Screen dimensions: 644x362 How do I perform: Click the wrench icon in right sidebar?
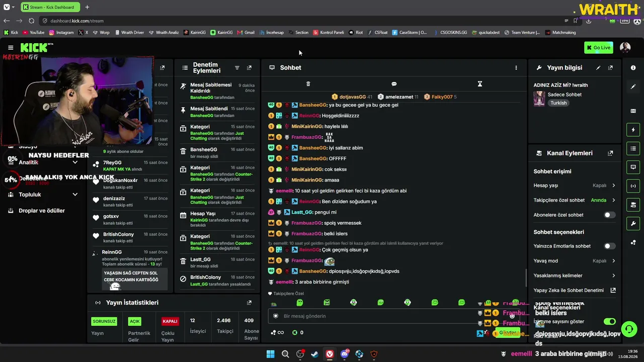633,223
